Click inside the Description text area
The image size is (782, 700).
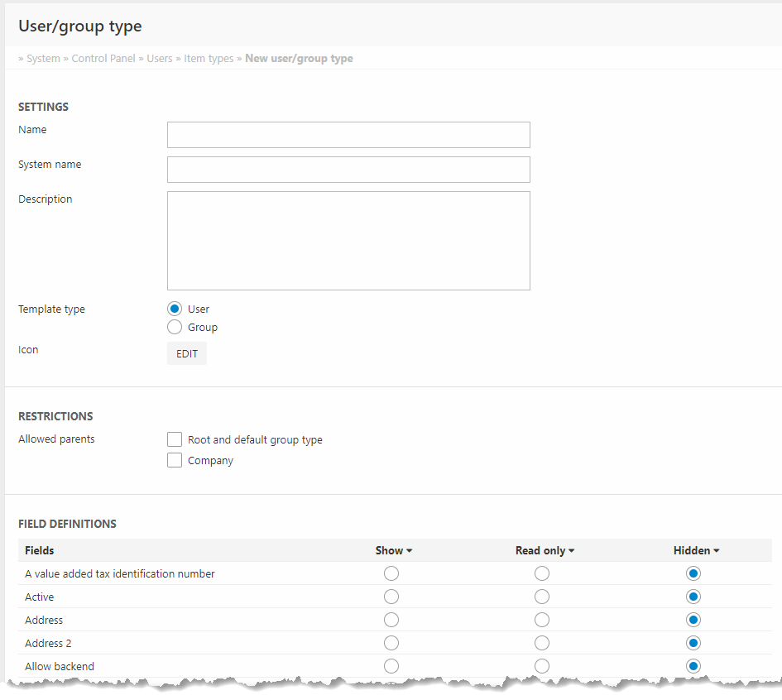[x=348, y=241]
